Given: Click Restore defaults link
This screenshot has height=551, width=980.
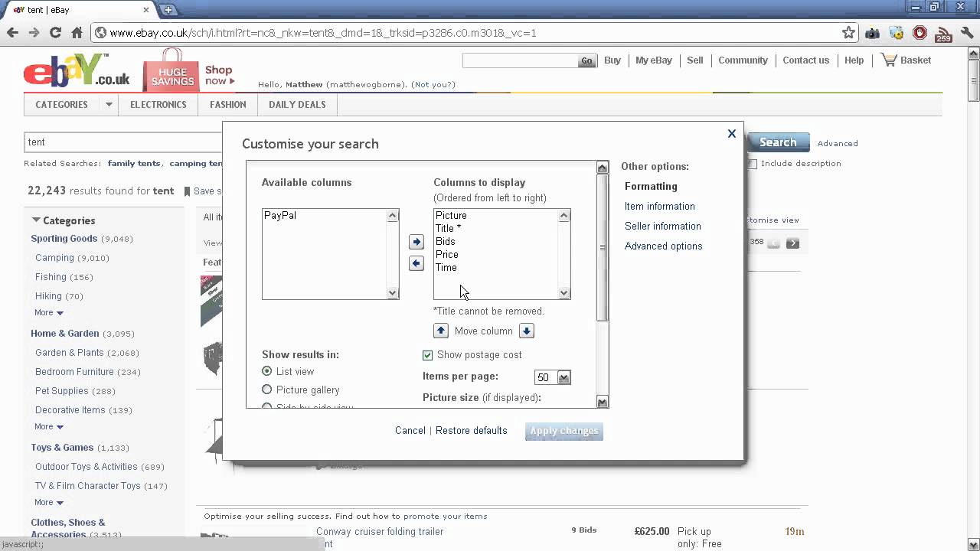Looking at the screenshot, I should tap(471, 430).
